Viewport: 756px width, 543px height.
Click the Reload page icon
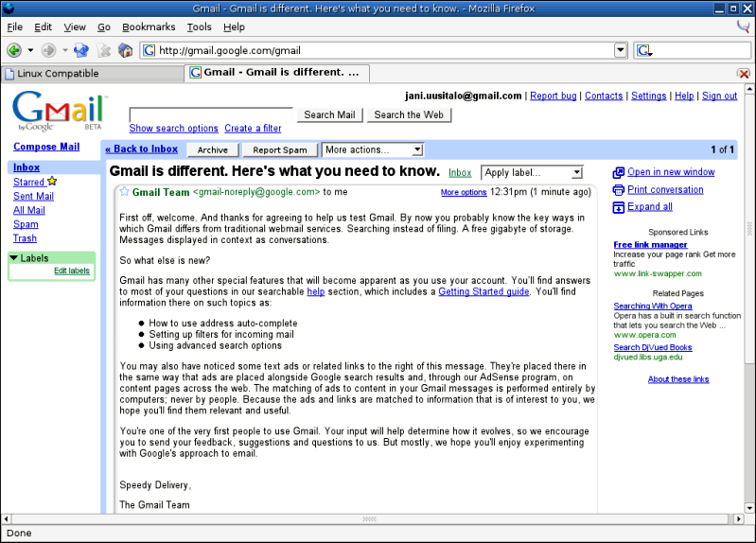point(80,50)
